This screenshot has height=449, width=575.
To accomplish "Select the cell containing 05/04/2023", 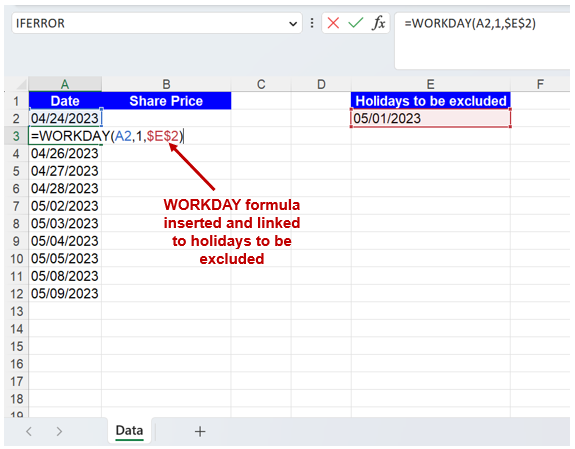I will click(x=65, y=241).
